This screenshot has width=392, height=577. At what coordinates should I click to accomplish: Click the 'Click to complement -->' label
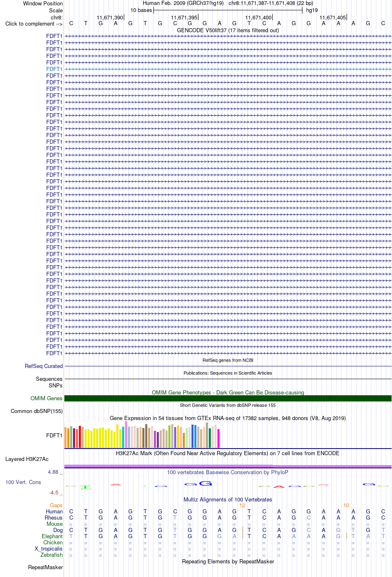coord(34,24)
